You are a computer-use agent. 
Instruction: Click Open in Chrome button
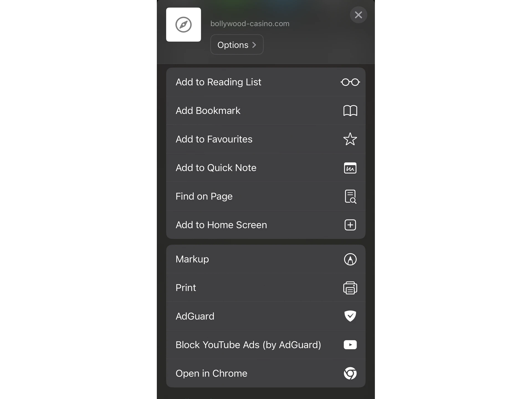pos(266,374)
